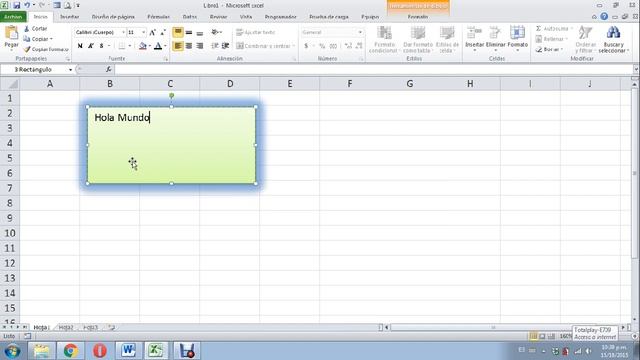Screen dimensions: 640x360
Task: Toggle bold (N) formatting
Action: [x=80, y=46]
